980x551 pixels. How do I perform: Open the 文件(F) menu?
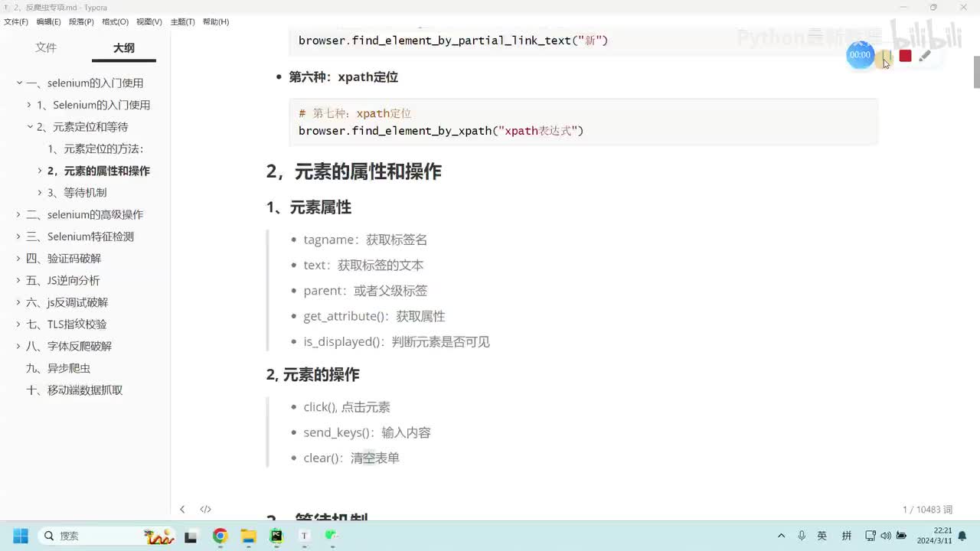pyautogui.click(x=16, y=21)
